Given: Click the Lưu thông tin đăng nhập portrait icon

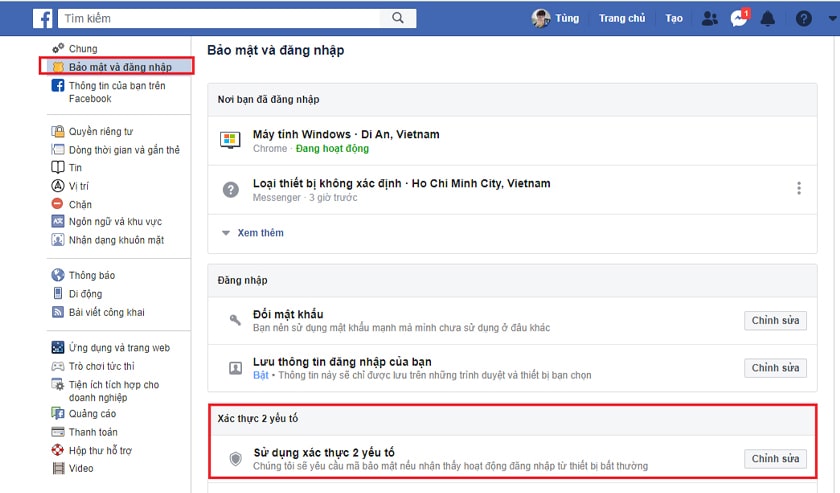Looking at the screenshot, I should click(x=235, y=368).
